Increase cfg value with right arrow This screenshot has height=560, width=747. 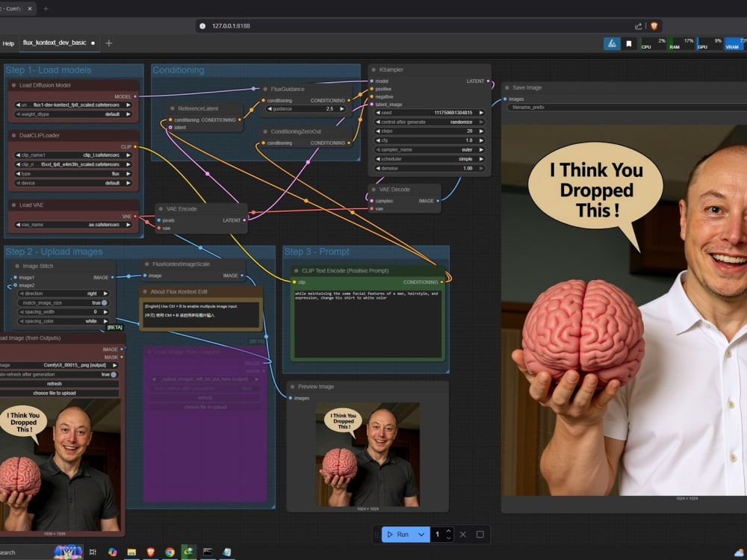pyautogui.click(x=481, y=140)
